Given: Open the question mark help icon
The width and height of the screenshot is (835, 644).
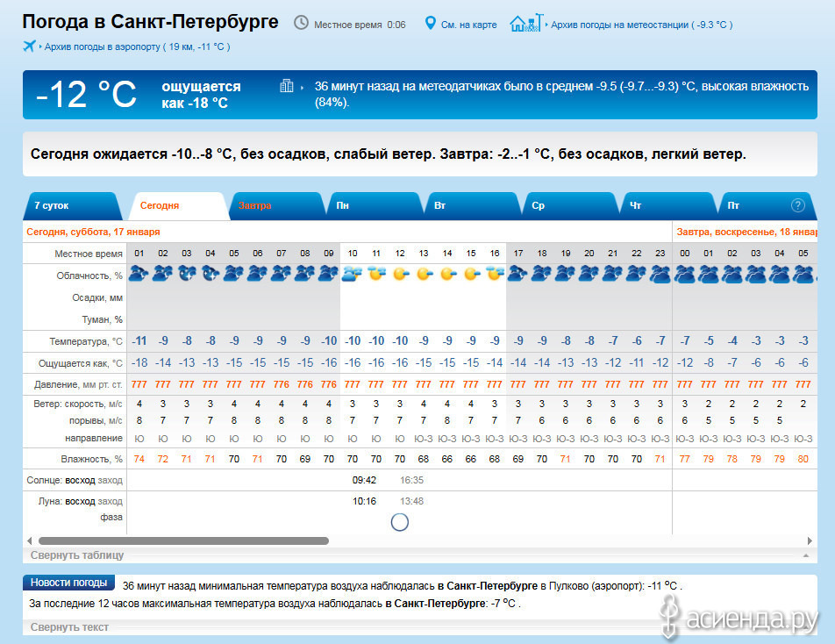Looking at the screenshot, I should point(797,205).
